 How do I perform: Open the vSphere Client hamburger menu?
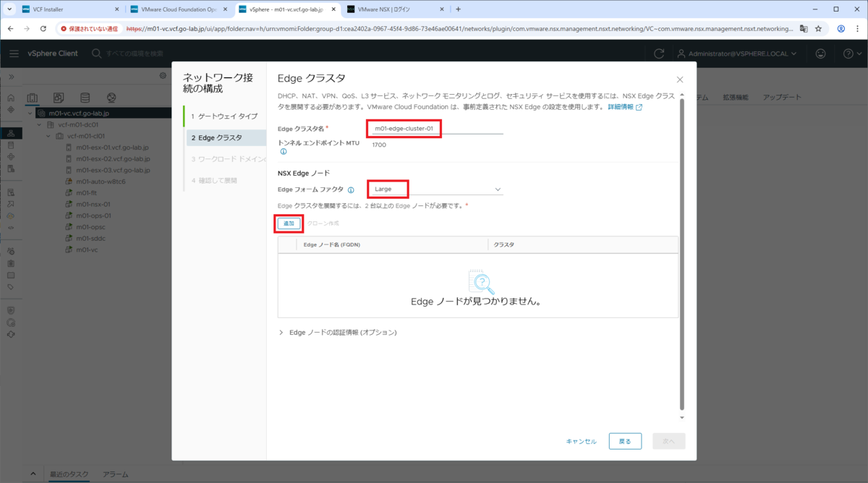pos(14,54)
